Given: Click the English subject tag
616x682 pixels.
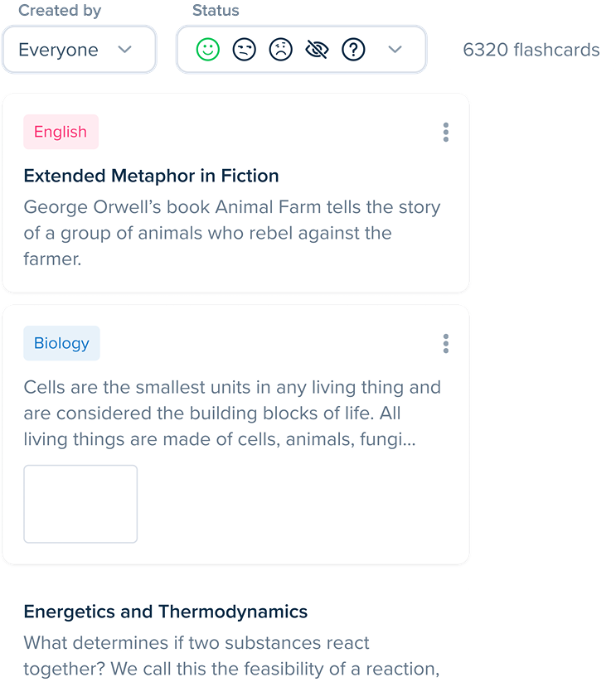Looking at the screenshot, I should pyautogui.click(x=61, y=132).
